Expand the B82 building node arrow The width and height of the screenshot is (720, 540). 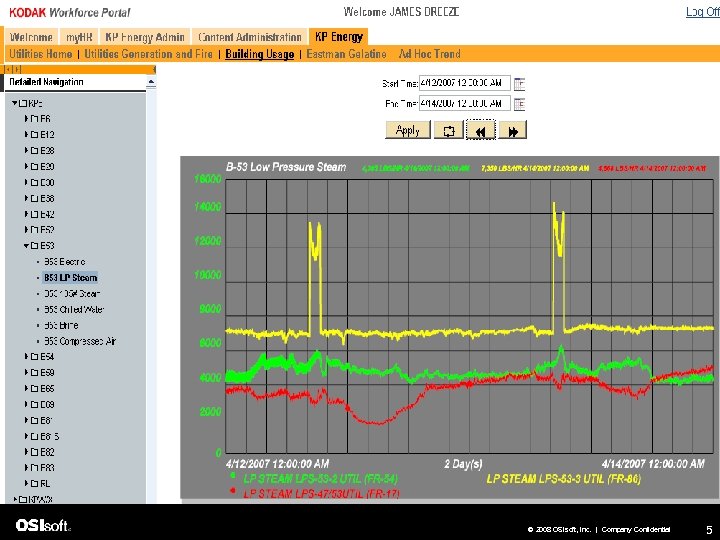click(x=27, y=452)
